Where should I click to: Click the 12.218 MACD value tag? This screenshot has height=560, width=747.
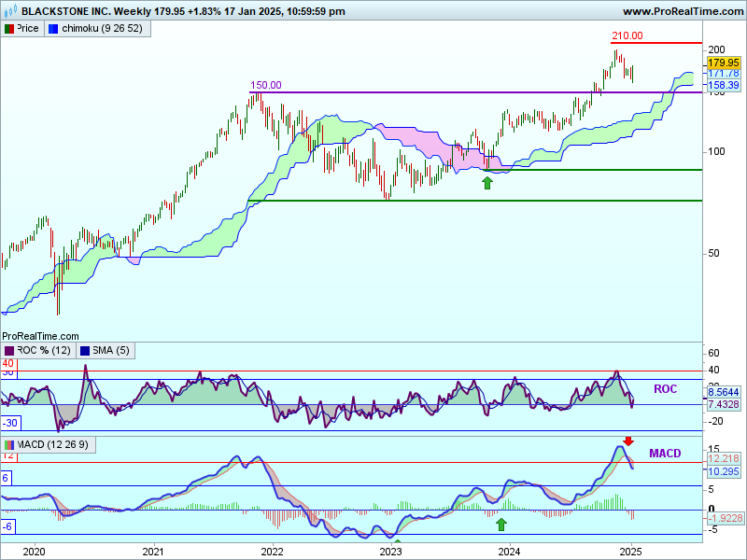click(x=724, y=459)
